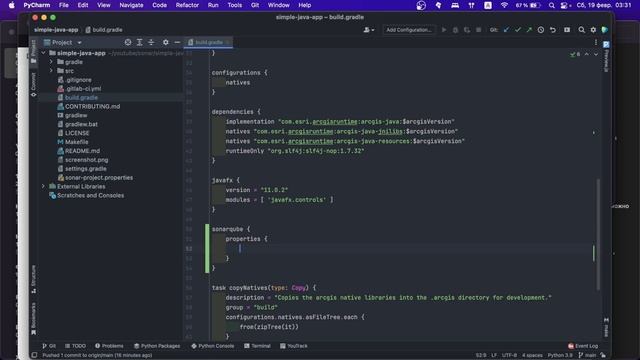Click the Run play icon in the toolbar
640x360 pixels.
pyautogui.click(x=444, y=30)
